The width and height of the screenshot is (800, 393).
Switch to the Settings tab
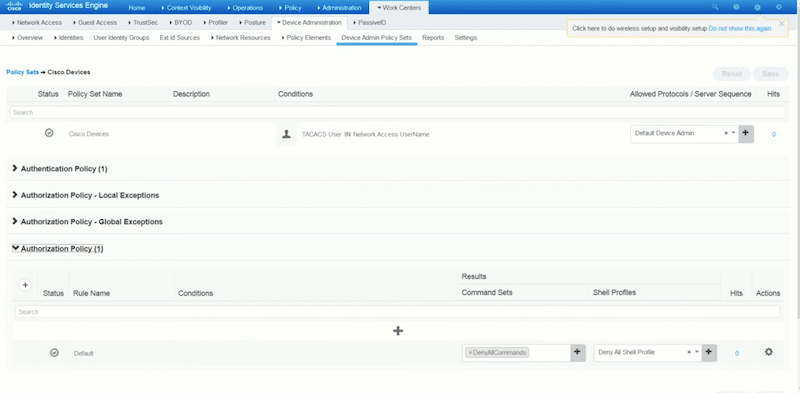(466, 38)
